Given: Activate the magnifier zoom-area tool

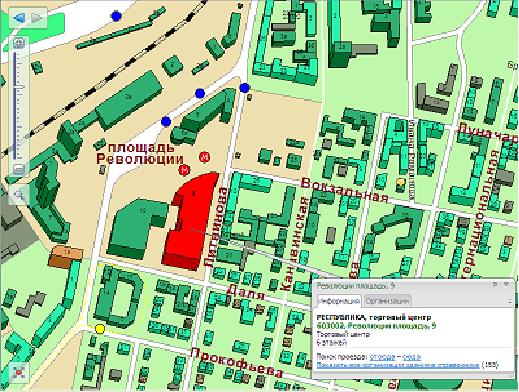Looking at the screenshot, I should tap(19, 195).
